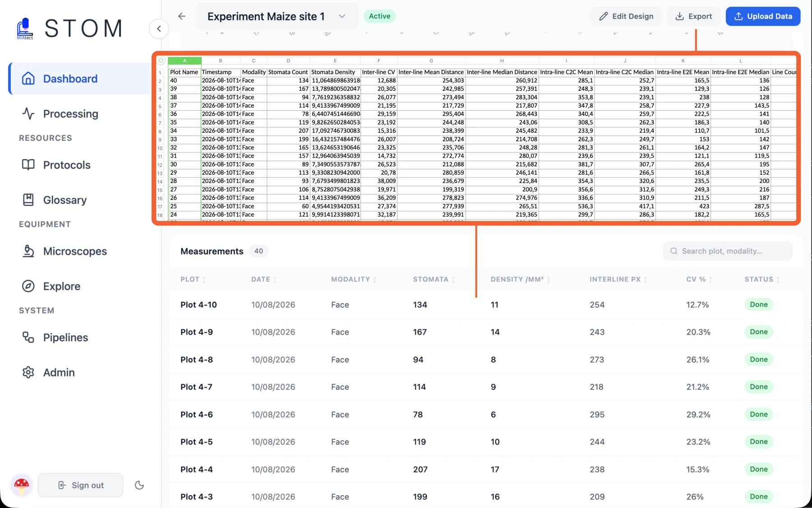812x508 pixels.
Task: Open the Dashboard home icon
Action: [28, 79]
